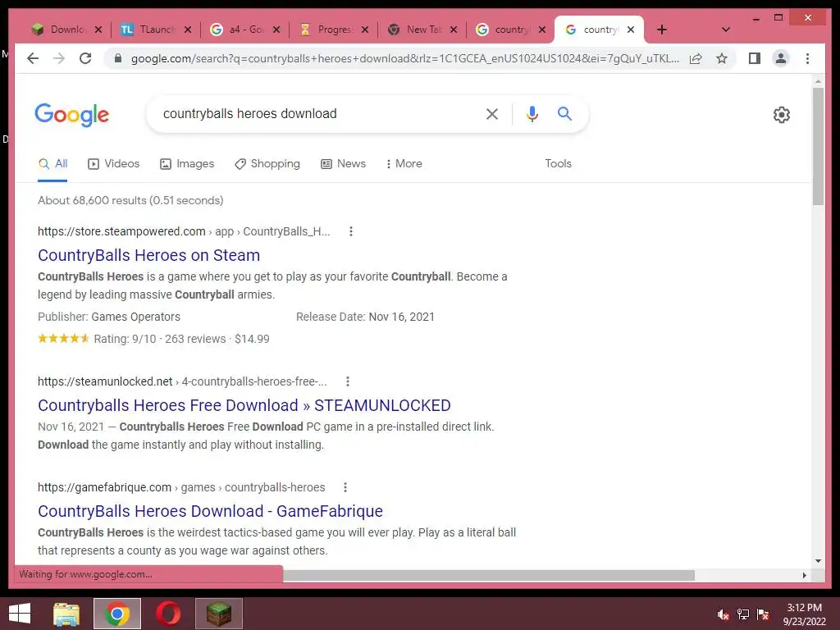Open CountryBalls Heroes on Steam link

coord(149,256)
